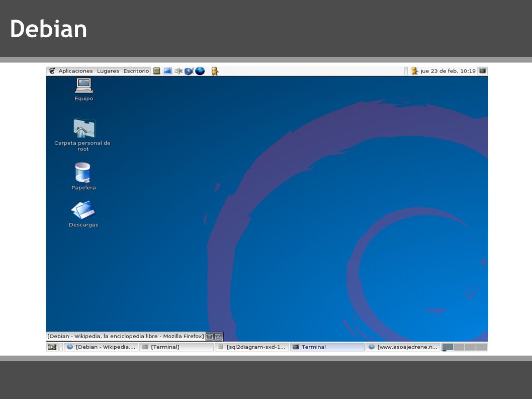Select the Descargas folder icon

(x=83, y=214)
